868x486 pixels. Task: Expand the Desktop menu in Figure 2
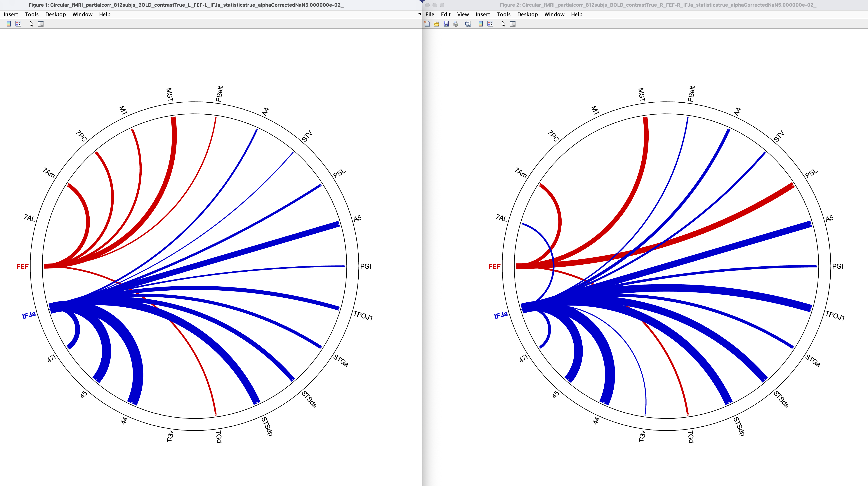[x=527, y=14]
